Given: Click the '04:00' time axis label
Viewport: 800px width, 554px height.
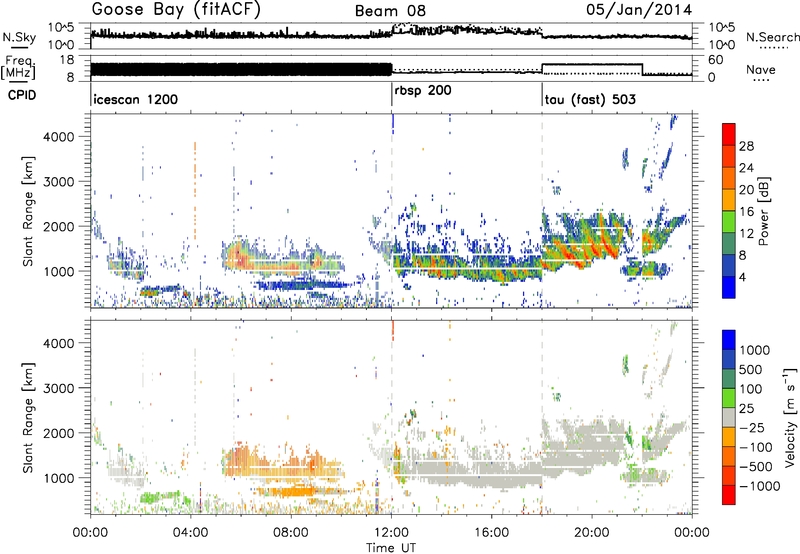Looking at the screenshot, I should [190, 533].
